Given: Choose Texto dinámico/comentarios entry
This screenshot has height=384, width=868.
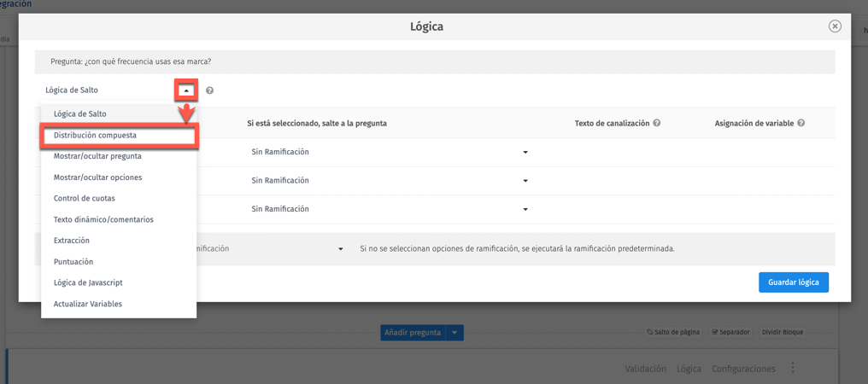Looking at the screenshot, I should pos(103,219).
